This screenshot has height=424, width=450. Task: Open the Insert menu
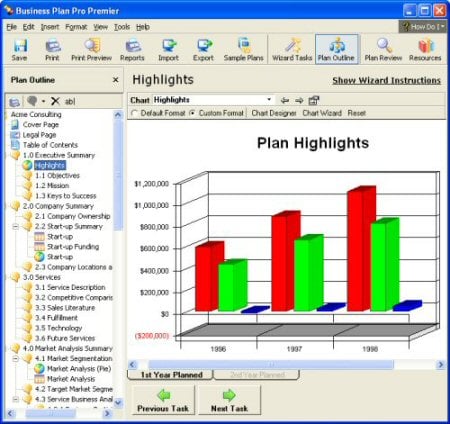(50, 27)
